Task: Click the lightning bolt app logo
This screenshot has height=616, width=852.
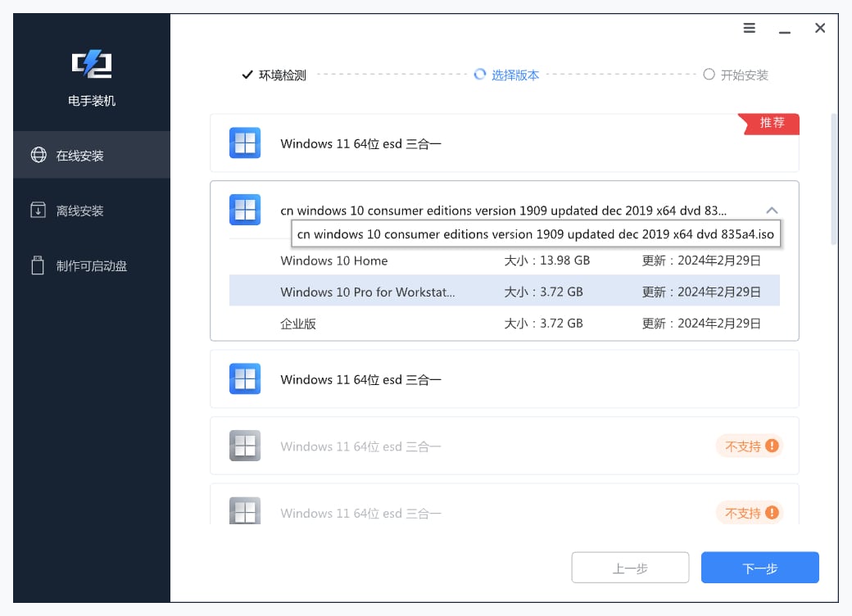Action: click(x=92, y=64)
